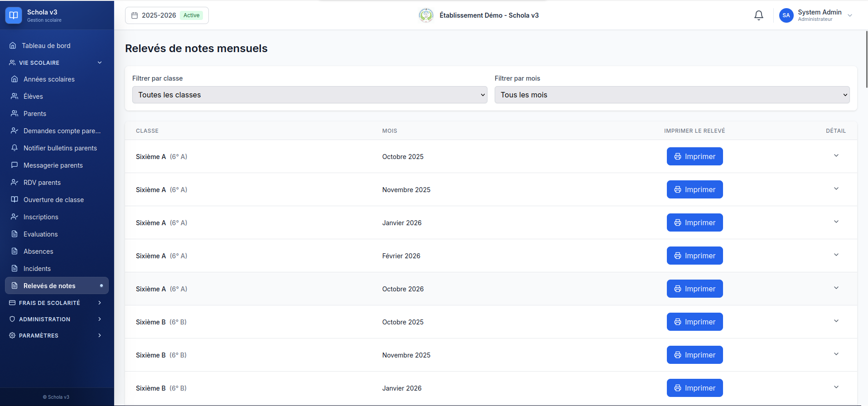868x406 pixels.
Task: Click the MOIS column header
Action: (390, 130)
